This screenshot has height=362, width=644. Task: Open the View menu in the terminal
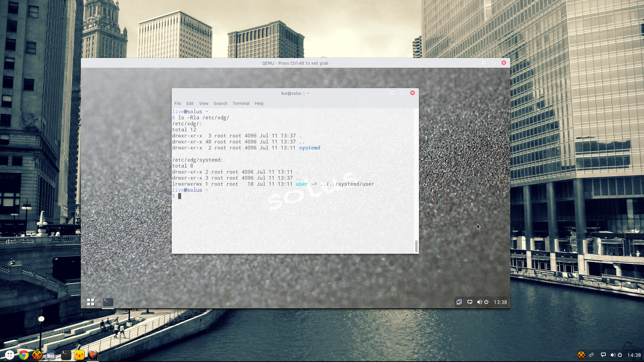[204, 104]
